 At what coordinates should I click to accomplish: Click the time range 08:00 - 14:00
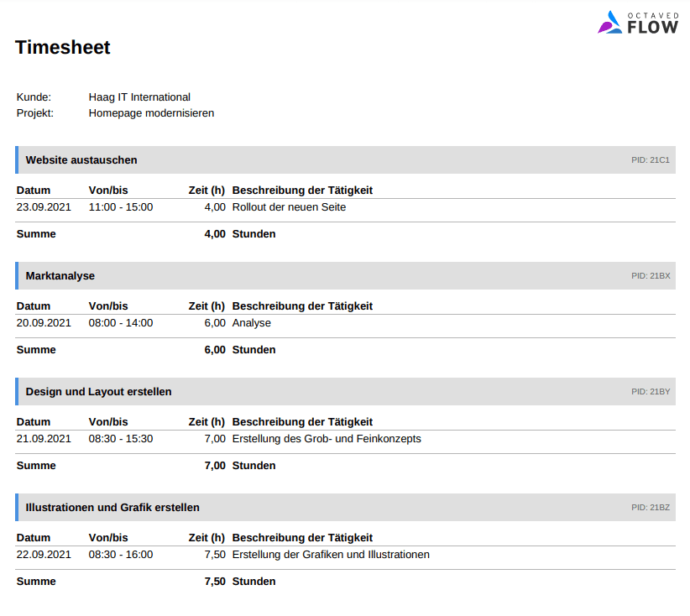pyautogui.click(x=121, y=323)
